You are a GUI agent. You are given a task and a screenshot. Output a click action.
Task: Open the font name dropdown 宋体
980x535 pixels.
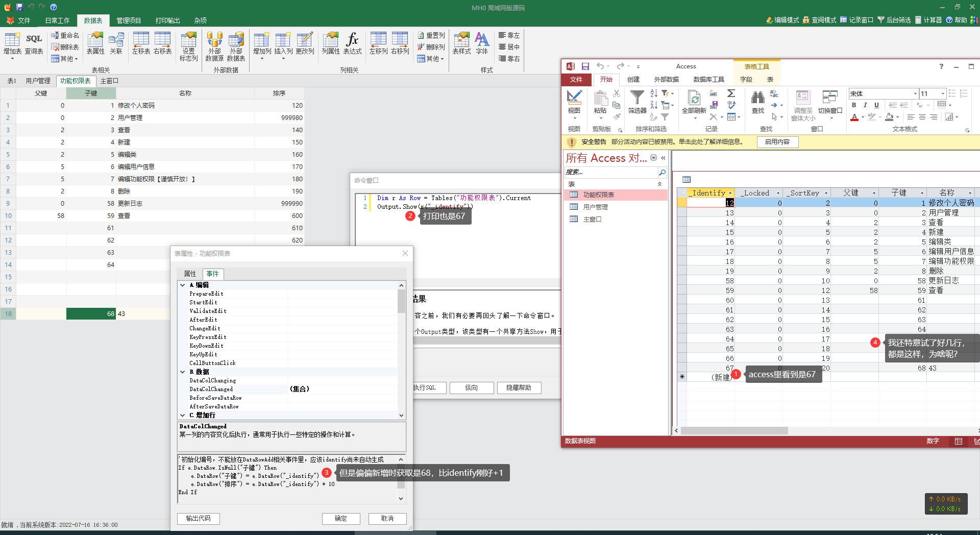[915, 94]
